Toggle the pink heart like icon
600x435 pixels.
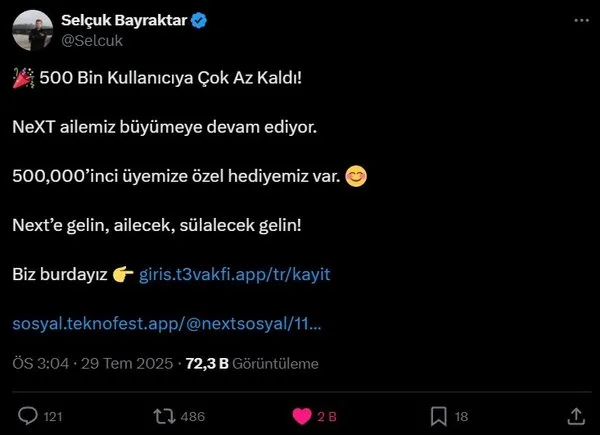(302, 416)
